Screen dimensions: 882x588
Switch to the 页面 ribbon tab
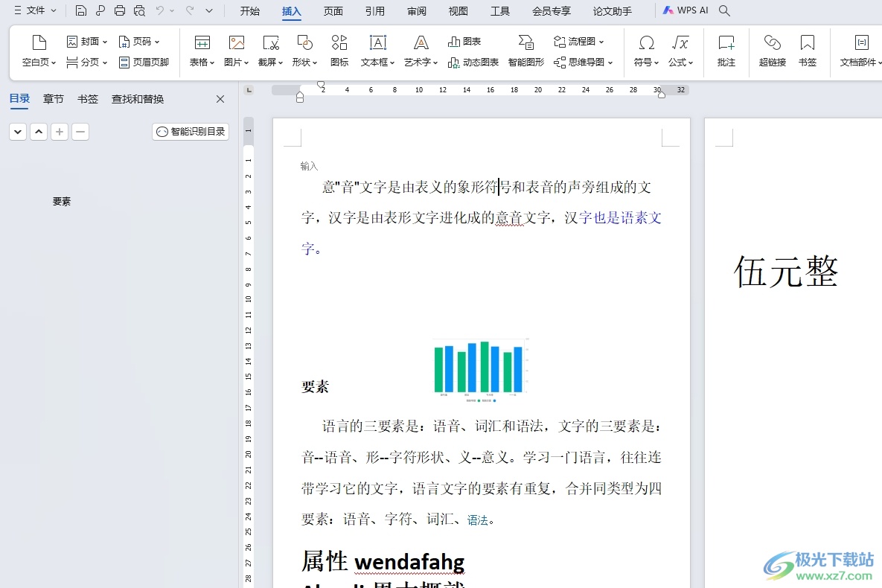333,11
